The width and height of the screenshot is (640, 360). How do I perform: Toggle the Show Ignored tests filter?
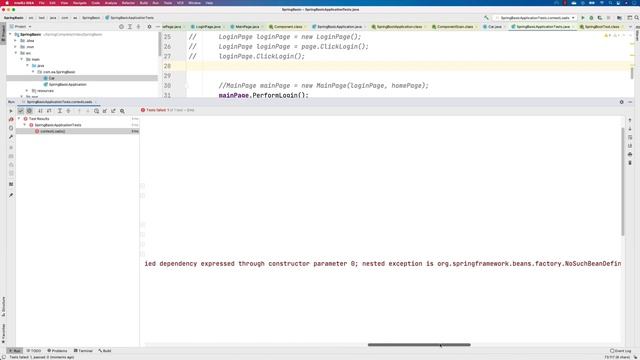pyautogui.click(x=29, y=111)
